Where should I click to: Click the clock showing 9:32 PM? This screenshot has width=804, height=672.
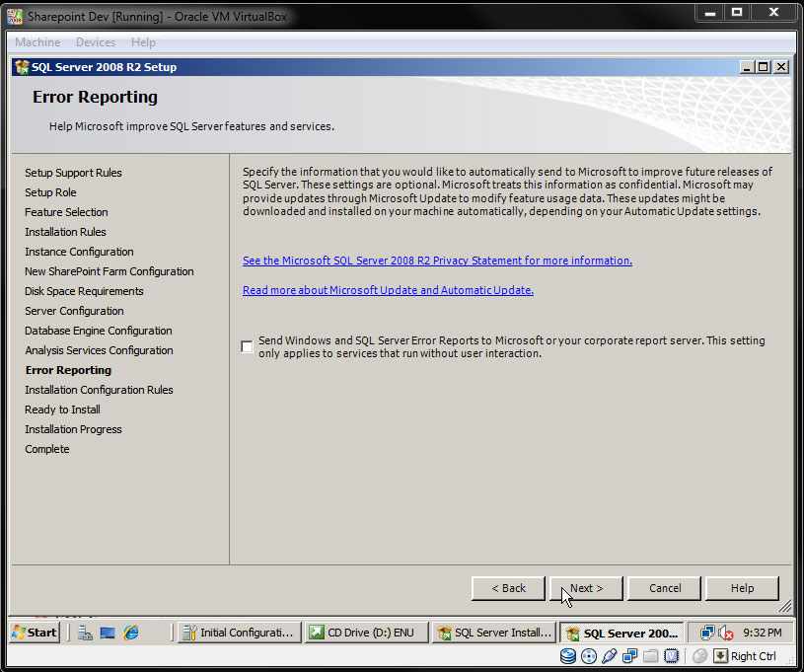tap(763, 633)
